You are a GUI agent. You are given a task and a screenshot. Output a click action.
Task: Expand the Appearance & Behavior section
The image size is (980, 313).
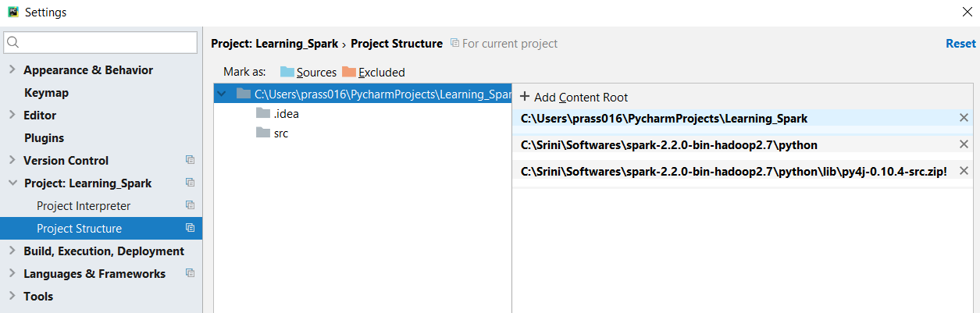[12, 69]
